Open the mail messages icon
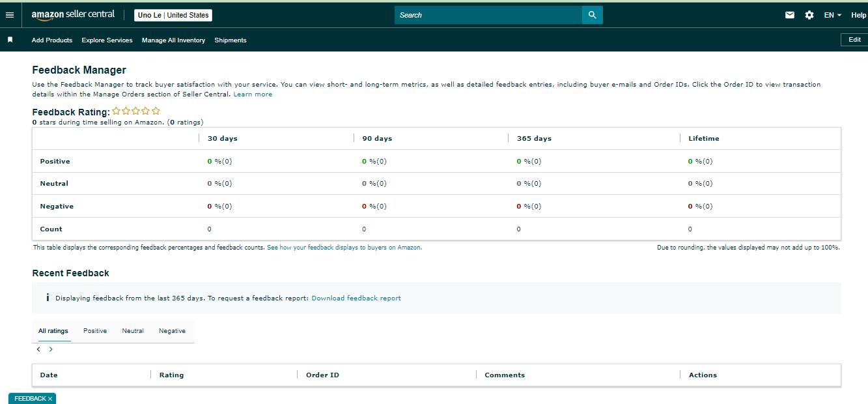Screen dimensions: 868x404 pyautogui.click(x=790, y=15)
